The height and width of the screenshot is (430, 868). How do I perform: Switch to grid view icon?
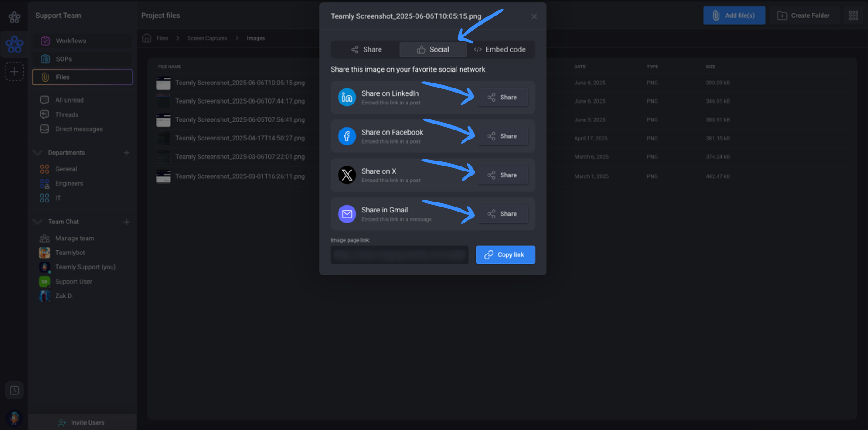tap(853, 16)
